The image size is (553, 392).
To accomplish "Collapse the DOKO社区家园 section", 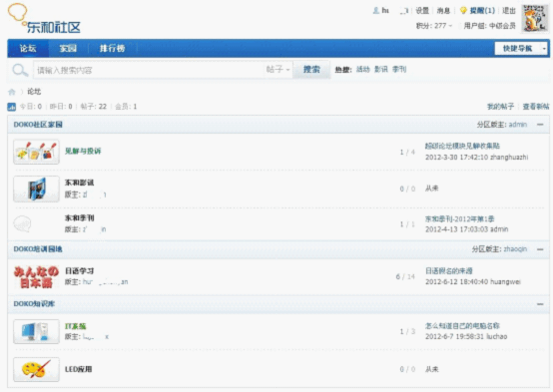I will click(x=540, y=125).
